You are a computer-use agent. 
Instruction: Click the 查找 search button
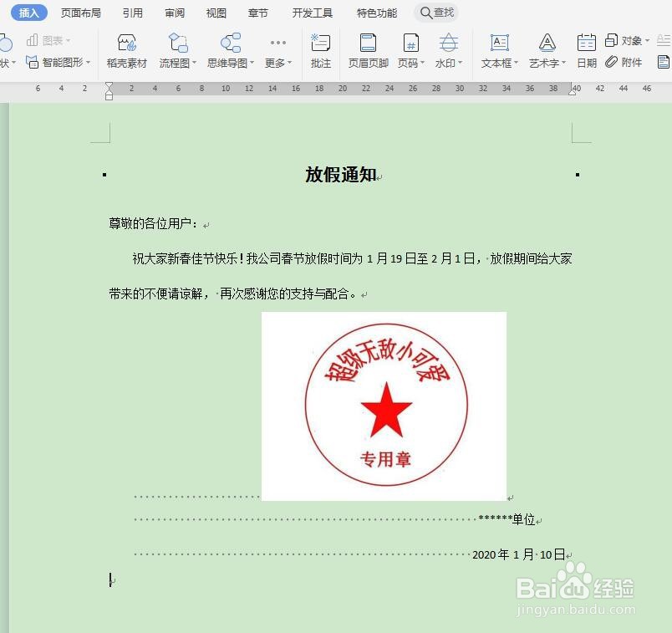(435, 13)
